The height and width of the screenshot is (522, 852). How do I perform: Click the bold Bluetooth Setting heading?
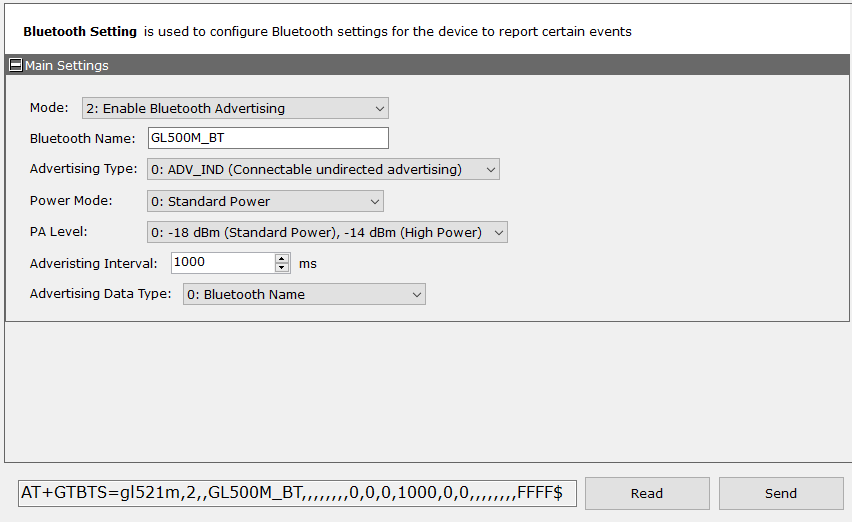(x=80, y=31)
